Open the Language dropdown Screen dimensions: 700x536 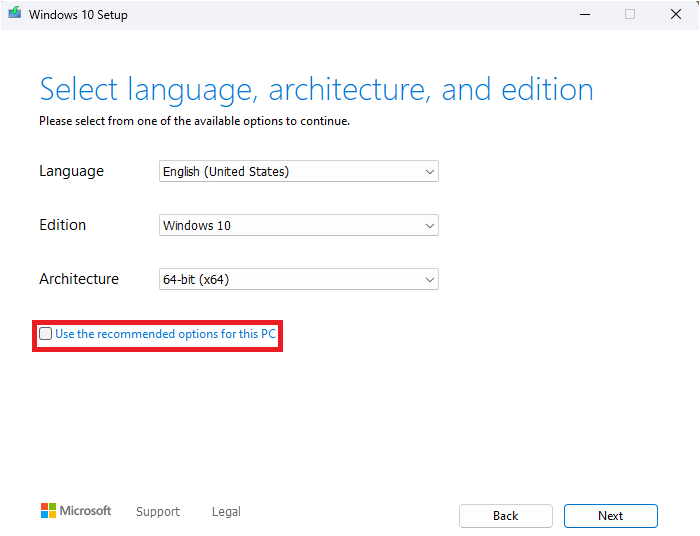[x=299, y=171]
